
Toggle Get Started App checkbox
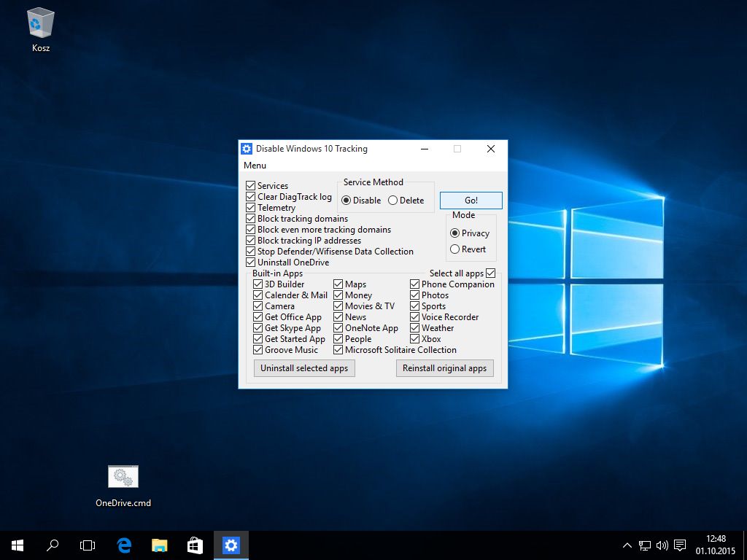pos(258,338)
